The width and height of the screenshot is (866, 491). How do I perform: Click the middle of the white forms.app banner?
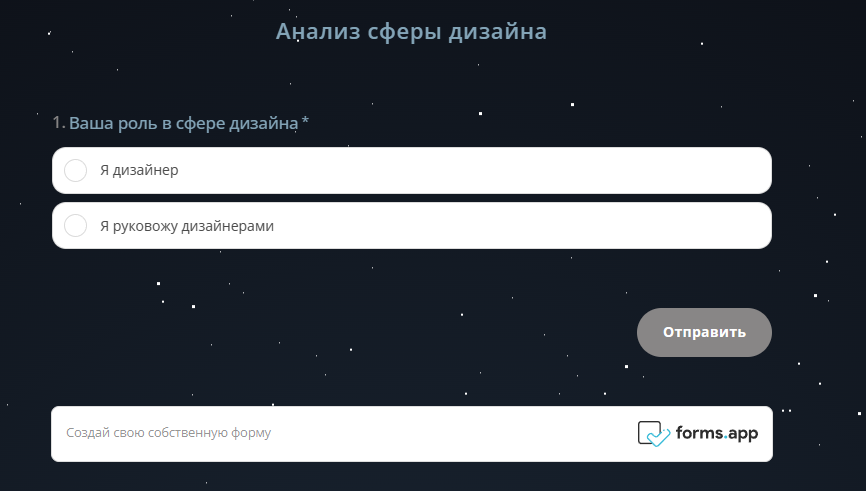point(411,434)
